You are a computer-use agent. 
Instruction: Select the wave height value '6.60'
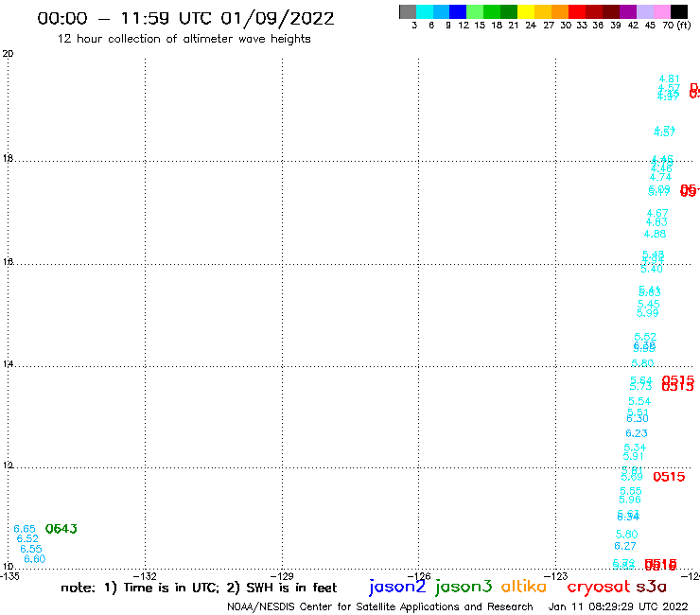(x=35, y=559)
